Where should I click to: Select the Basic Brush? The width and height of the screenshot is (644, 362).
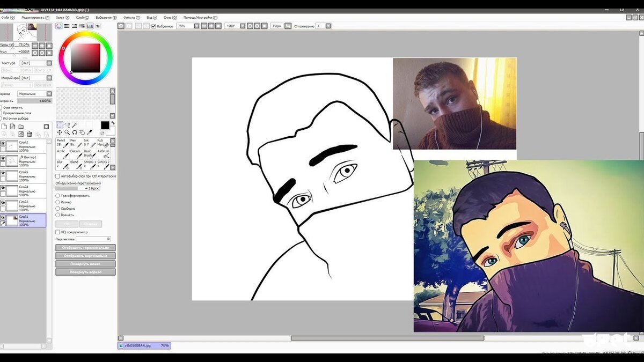90,156
